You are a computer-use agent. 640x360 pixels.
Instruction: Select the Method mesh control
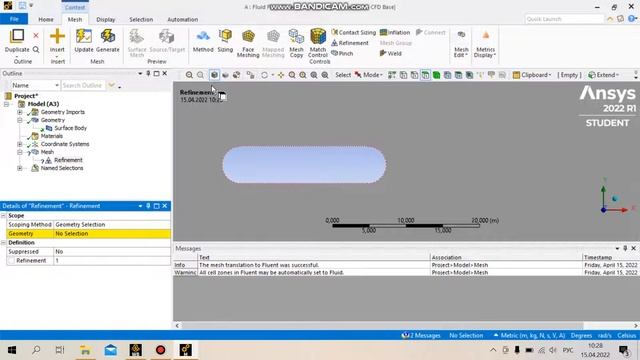(203, 41)
